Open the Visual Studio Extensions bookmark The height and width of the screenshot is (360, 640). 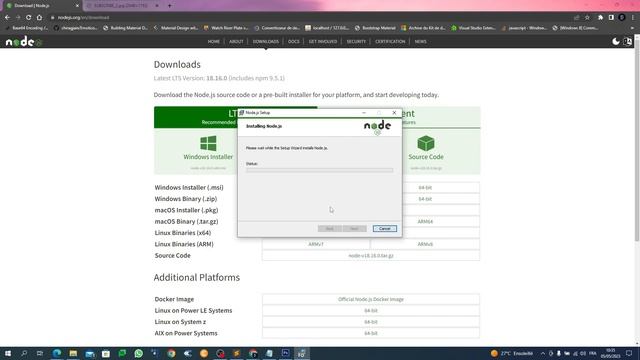coord(473,28)
